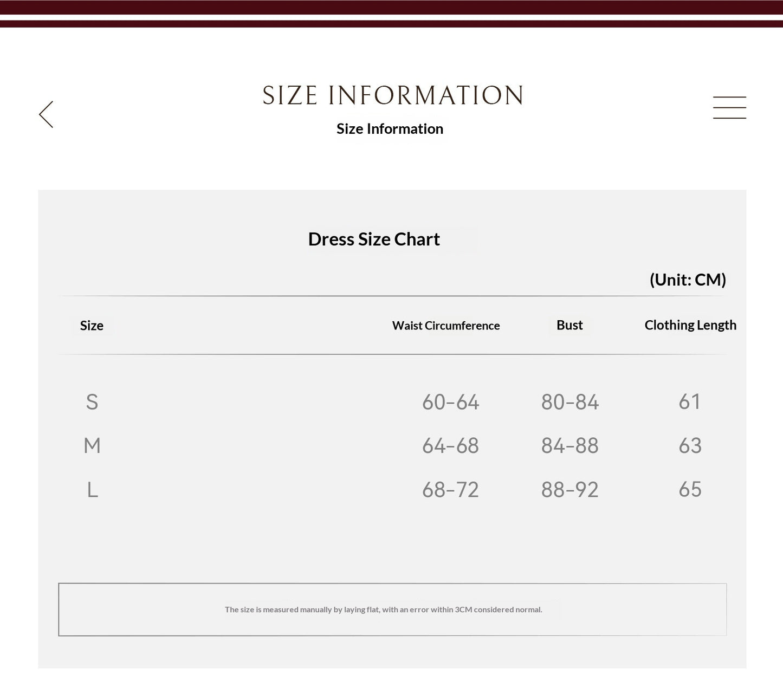Select the Waist Circumference column header
This screenshot has height=700, width=783.
tap(446, 326)
